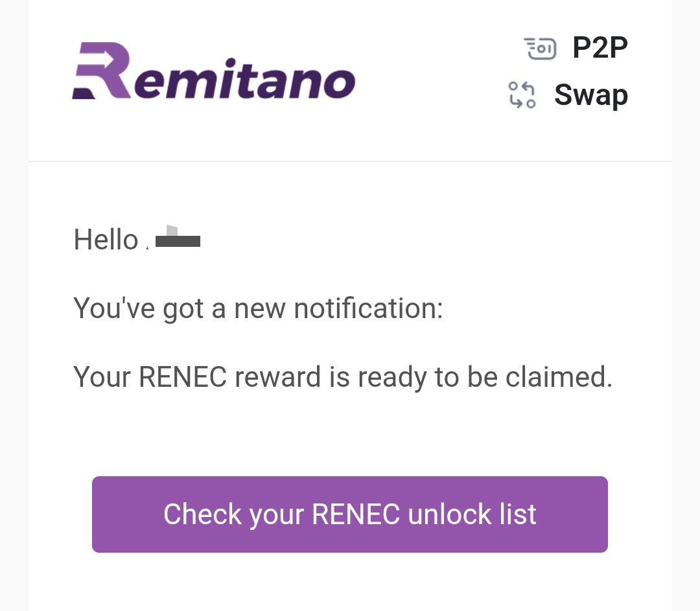Click the Hello greeting word
Screen dimensions: 700x611
(x=106, y=240)
